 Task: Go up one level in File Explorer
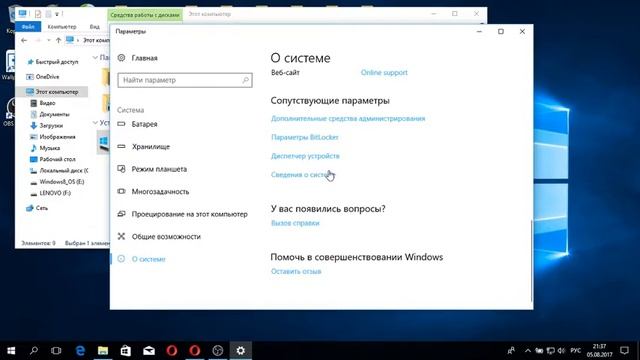(x=58, y=40)
